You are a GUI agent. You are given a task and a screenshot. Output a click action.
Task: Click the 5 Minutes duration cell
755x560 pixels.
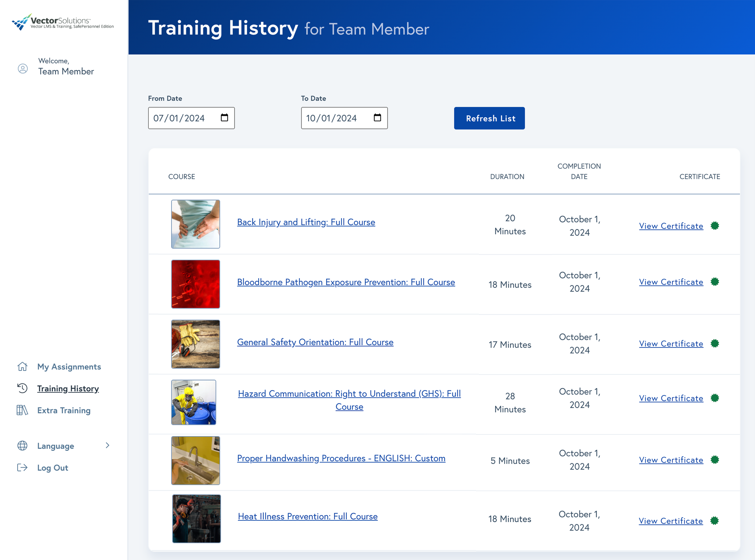tap(510, 461)
